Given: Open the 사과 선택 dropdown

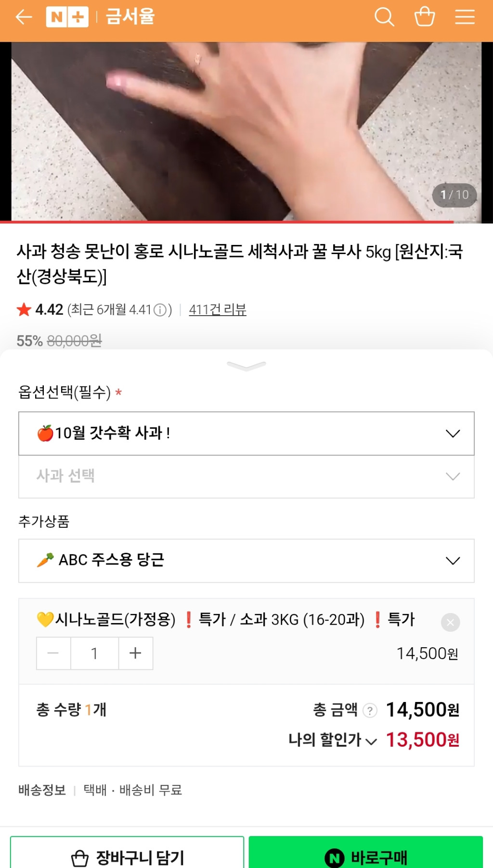Looking at the screenshot, I should (x=246, y=476).
